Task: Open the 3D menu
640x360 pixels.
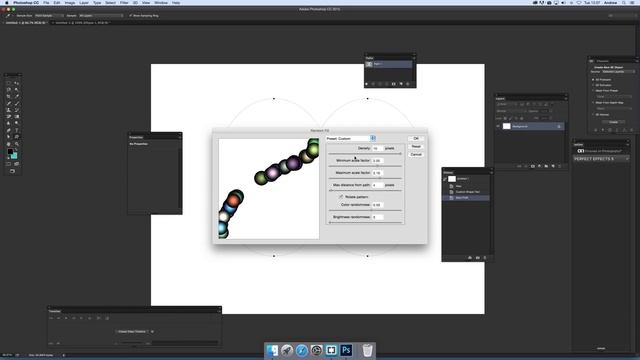Action: tap(135, 2)
